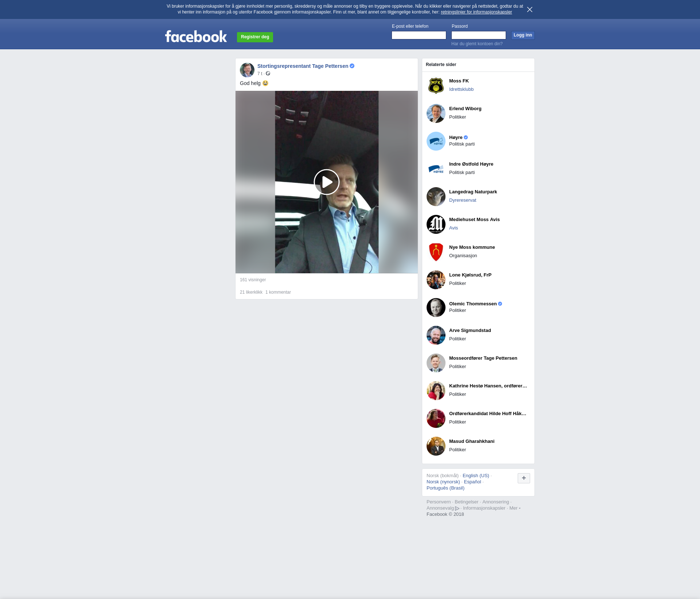This screenshot has height=599, width=700.
Task: Click the post's public globe icon
Action: click(268, 74)
